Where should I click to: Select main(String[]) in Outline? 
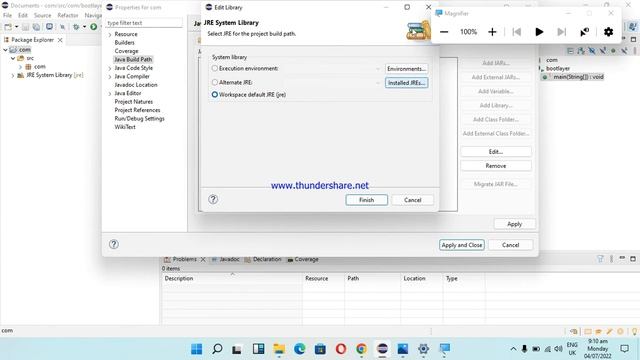tap(578, 77)
